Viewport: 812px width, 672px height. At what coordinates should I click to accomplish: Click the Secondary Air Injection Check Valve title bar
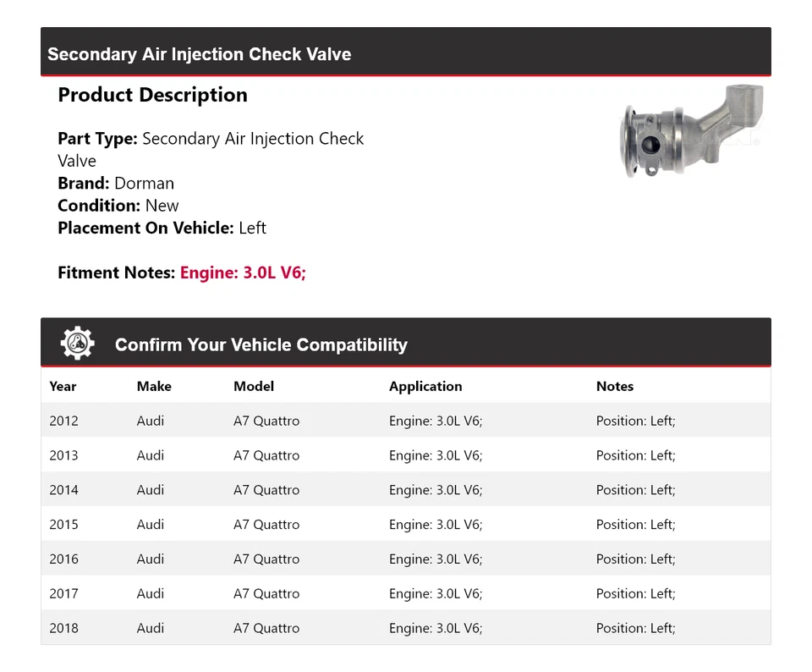point(200,54)
